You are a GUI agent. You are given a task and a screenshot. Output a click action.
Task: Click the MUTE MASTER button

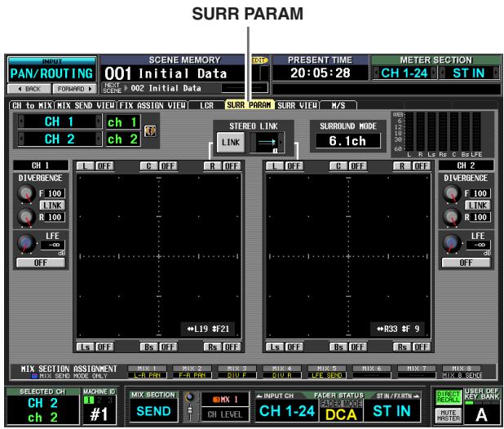449,415
